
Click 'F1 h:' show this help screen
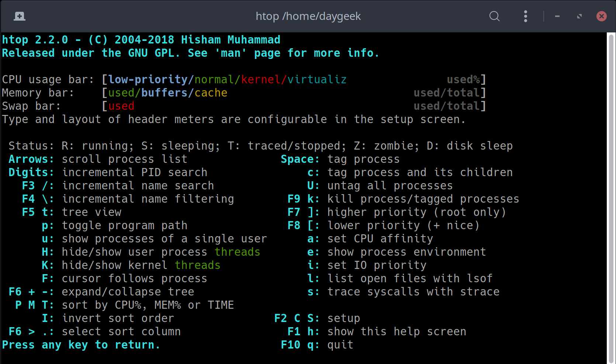click(377, 332)
